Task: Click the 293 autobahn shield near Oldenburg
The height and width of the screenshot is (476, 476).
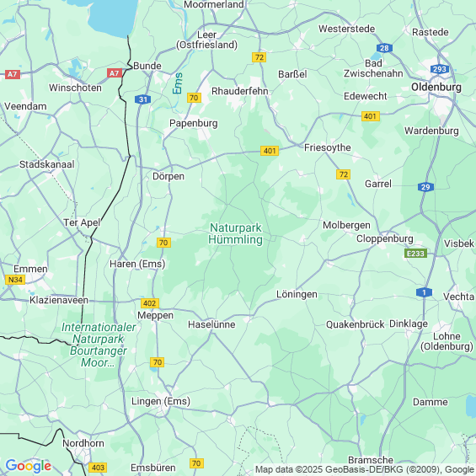Action: point(440,69)
